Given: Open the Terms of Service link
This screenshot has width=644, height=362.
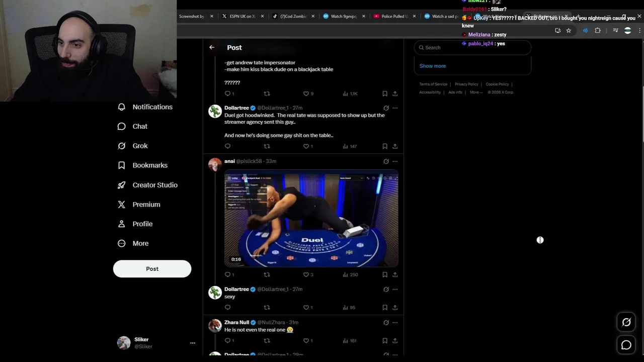Looking at the screenshot, I should coord(433,84).
